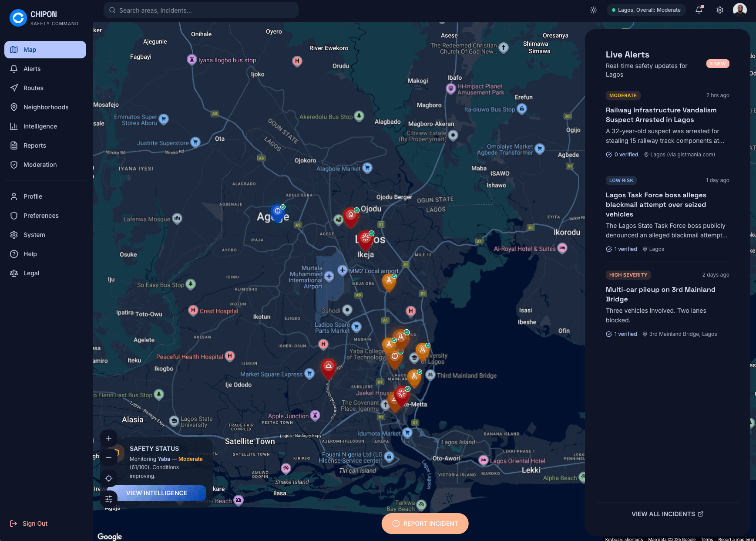Viewport: 756px width, 541px height.
Task: Open the settings gear
Action: point(720,10)
